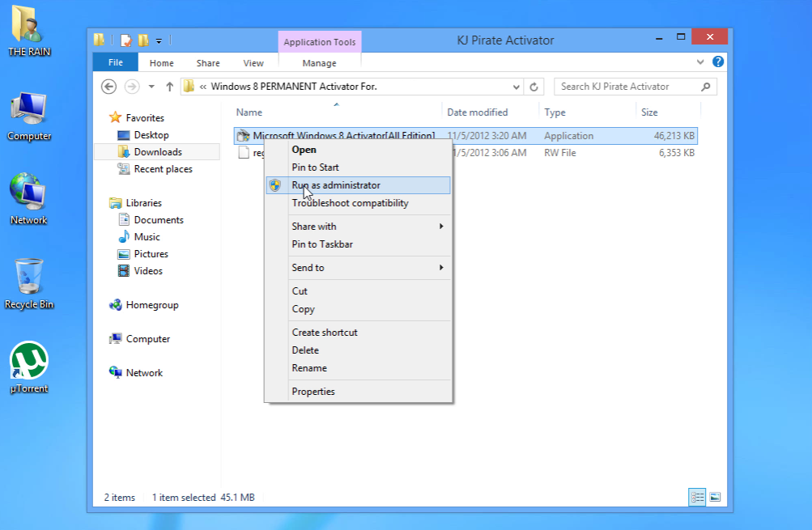Choose Copy from the context menu
This screenshot has width=812, height=530.
click(359, 309)
